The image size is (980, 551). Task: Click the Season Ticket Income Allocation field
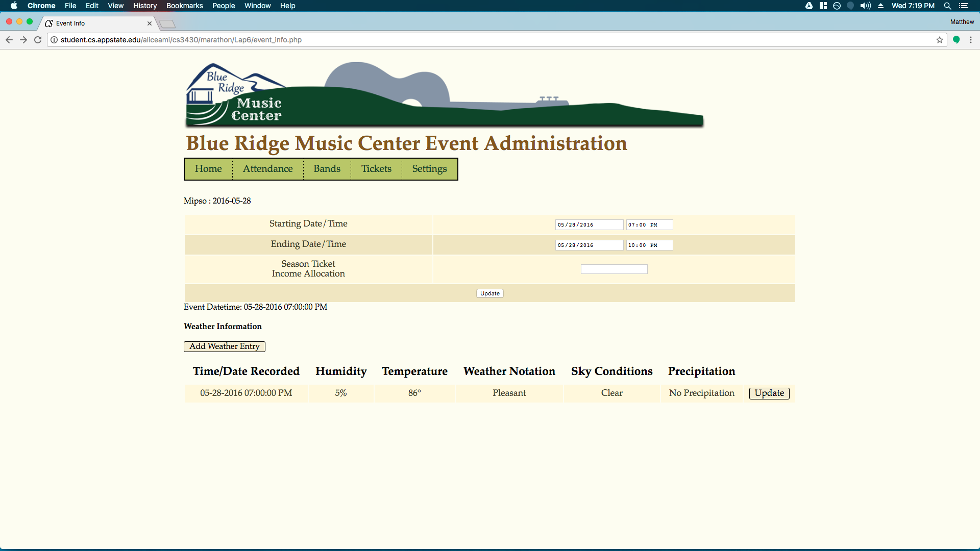[x=614, y=269]
